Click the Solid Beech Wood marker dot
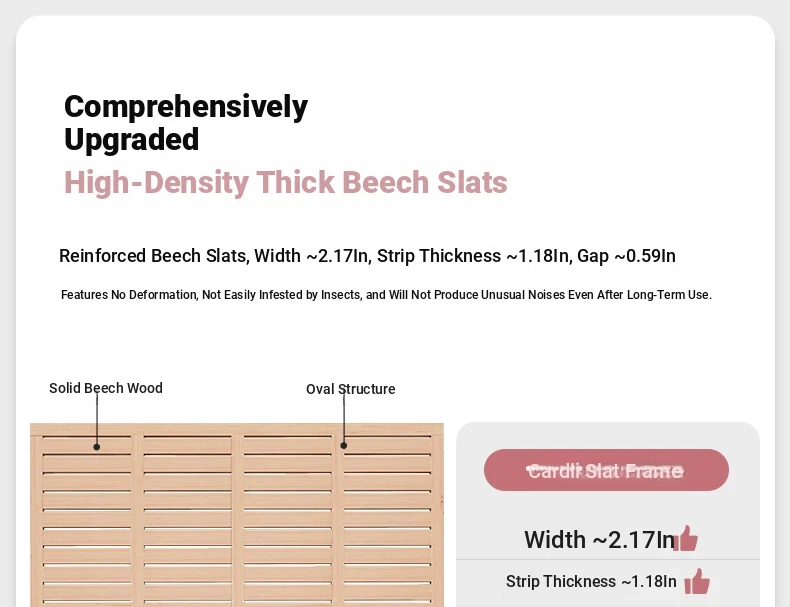 pyautogui.click(x=97, y=447)
